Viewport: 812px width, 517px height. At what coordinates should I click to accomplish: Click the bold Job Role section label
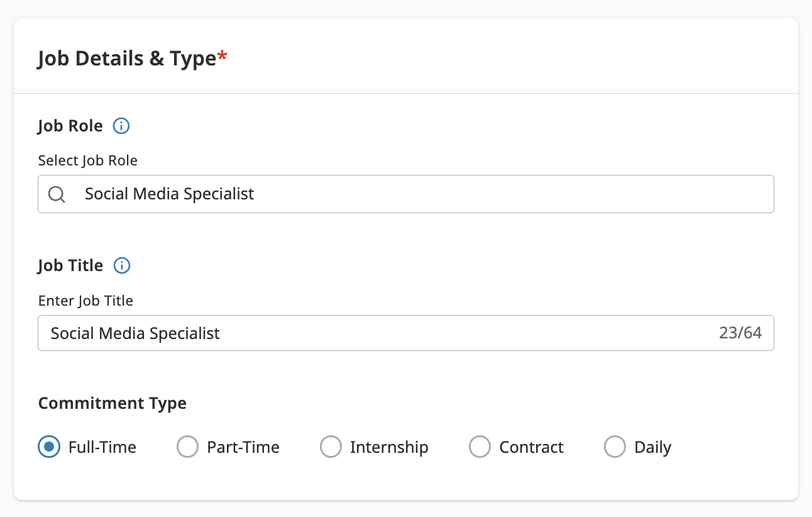pos(70,126)
